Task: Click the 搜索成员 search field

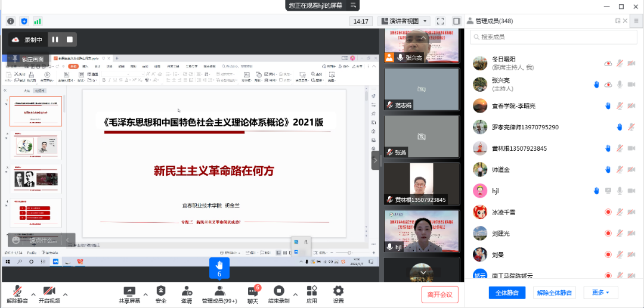Action: (x=549, y=37)
